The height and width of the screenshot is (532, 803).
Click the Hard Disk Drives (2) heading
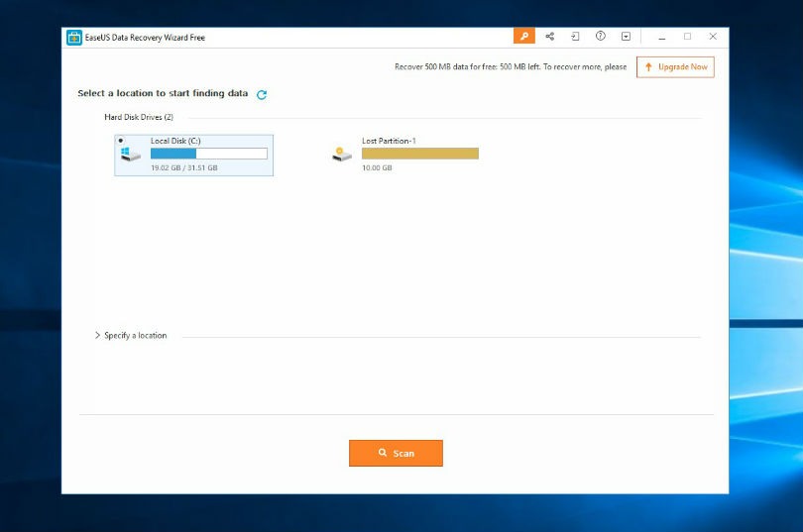point(139,117)
